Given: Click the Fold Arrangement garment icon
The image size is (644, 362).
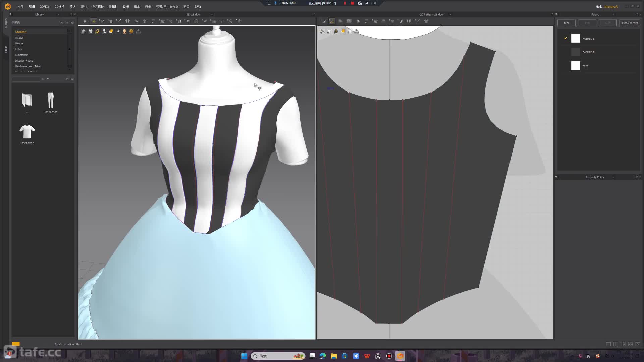Looking at the screenshot, I should [x=127, y=21].
